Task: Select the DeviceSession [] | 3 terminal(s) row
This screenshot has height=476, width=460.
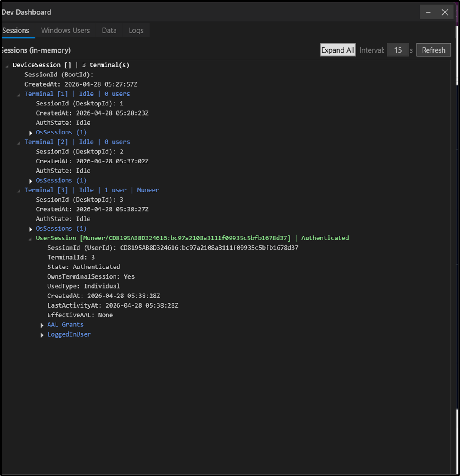Action: (71, 65)
